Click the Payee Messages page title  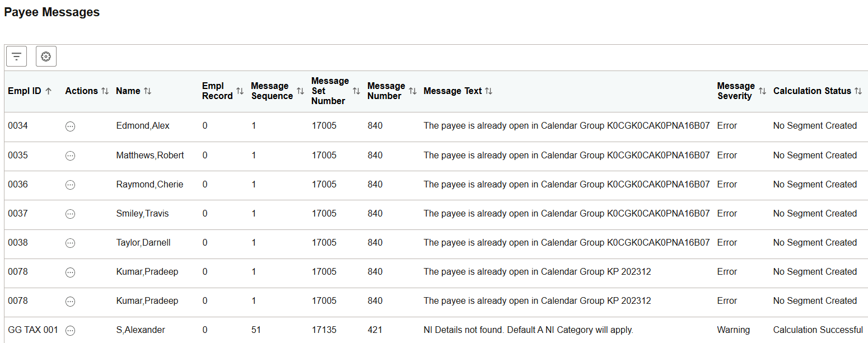pyautogui.click(x=52, y=12)
